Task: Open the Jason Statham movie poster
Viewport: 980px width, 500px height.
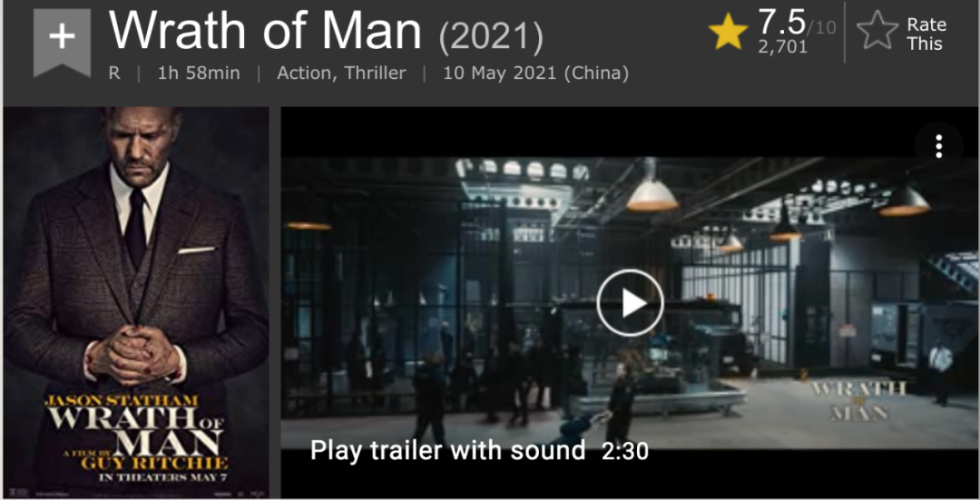Action: (136, 302)
